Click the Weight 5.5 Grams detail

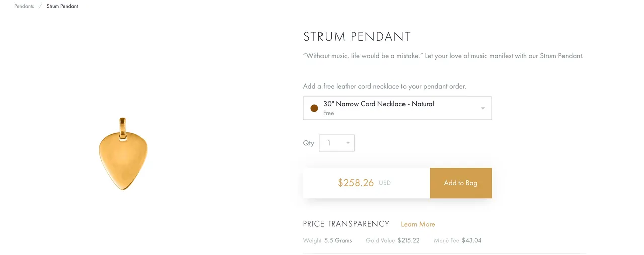328,240
